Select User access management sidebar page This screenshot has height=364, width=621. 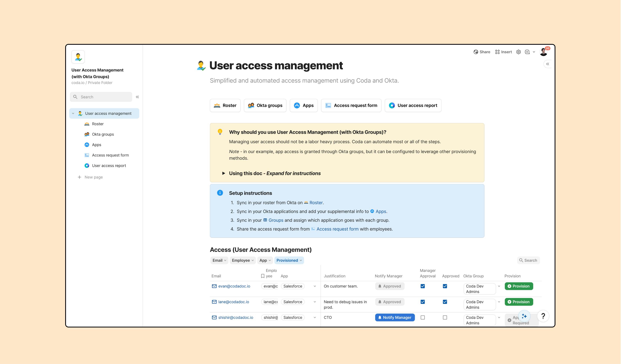[x=104, y=113]
